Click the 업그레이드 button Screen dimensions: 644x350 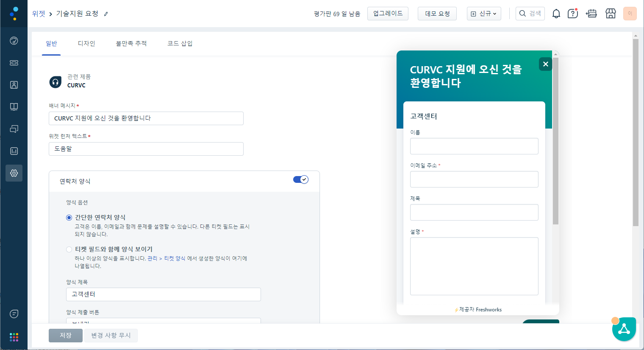click(388, 14)
